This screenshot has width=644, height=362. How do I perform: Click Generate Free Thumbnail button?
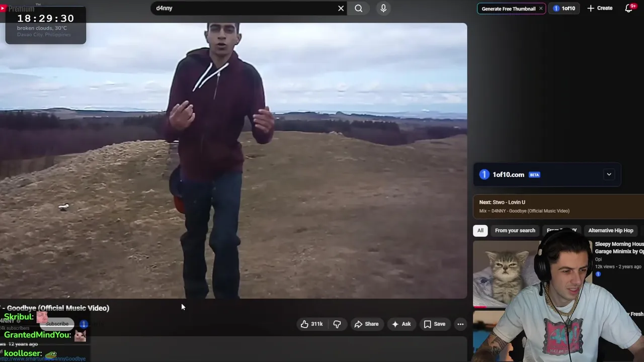[508, 9]
